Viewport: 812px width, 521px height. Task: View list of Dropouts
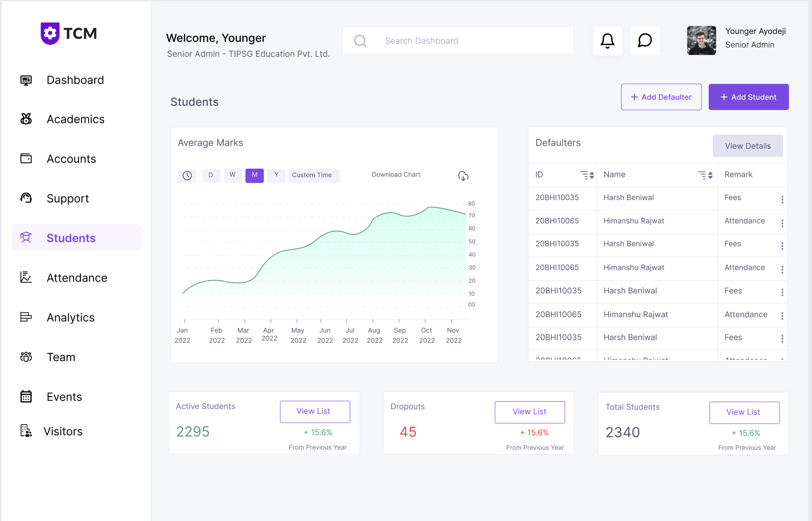tap(529, 412)
